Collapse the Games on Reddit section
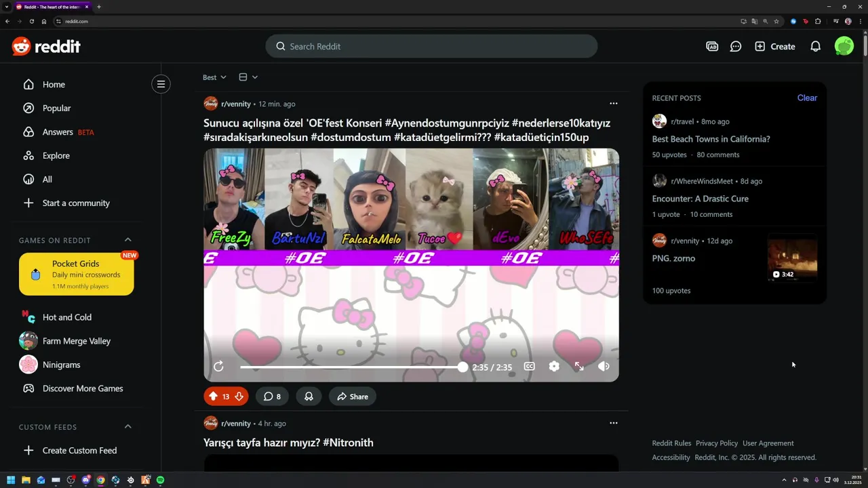 (127, 240)
